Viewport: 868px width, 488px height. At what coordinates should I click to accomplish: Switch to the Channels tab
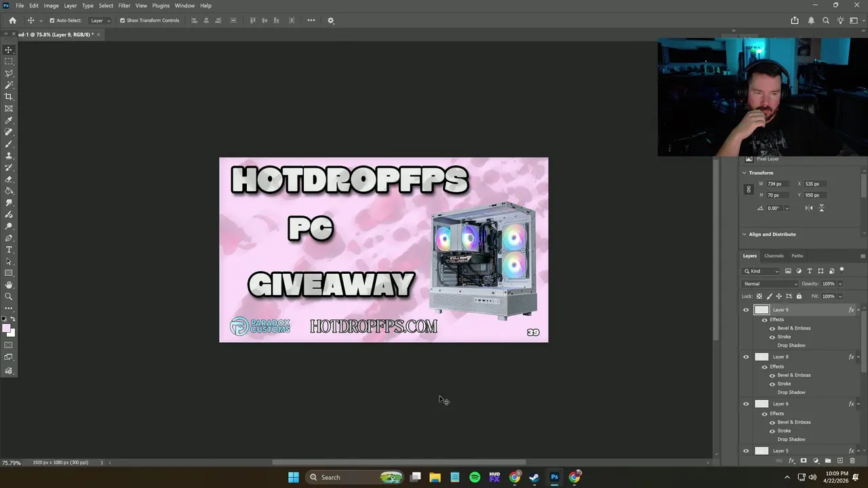click(x=774, y=256)
